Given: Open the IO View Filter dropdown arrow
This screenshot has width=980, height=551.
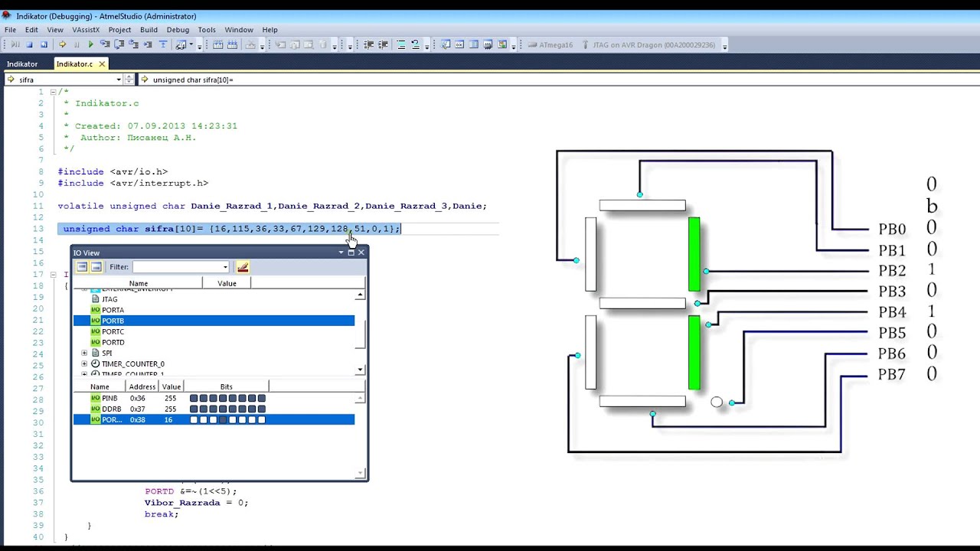Looking at the screenshot, I should tap(225, 267).
